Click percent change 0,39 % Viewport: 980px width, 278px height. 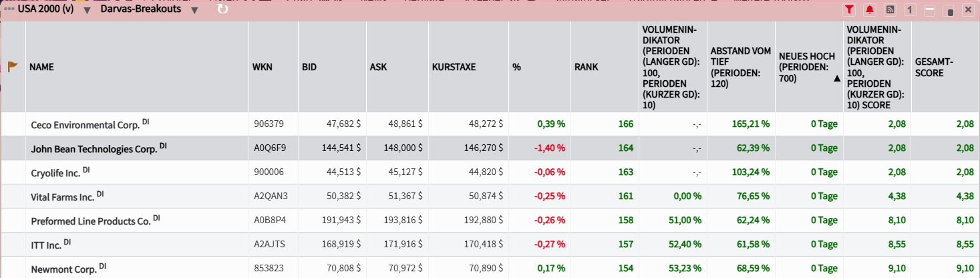point(551,124)
